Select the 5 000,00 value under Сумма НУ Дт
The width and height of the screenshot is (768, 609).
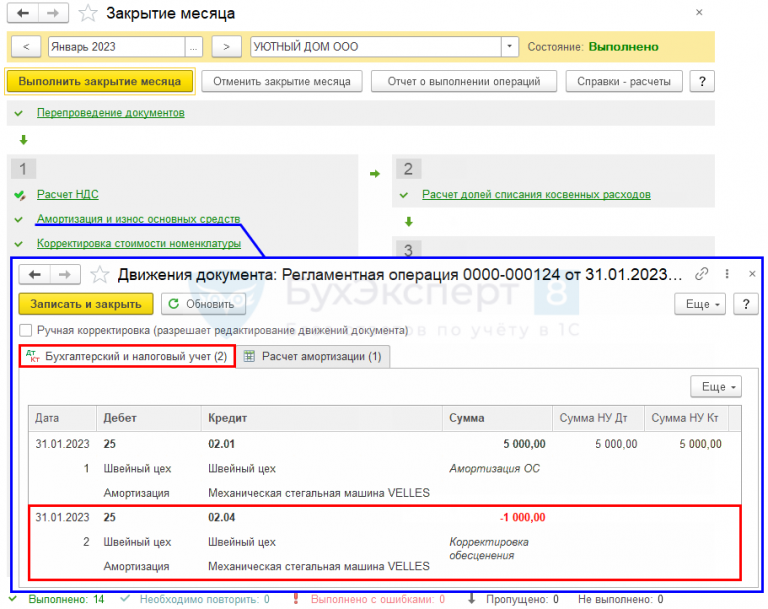click(616, 444)
